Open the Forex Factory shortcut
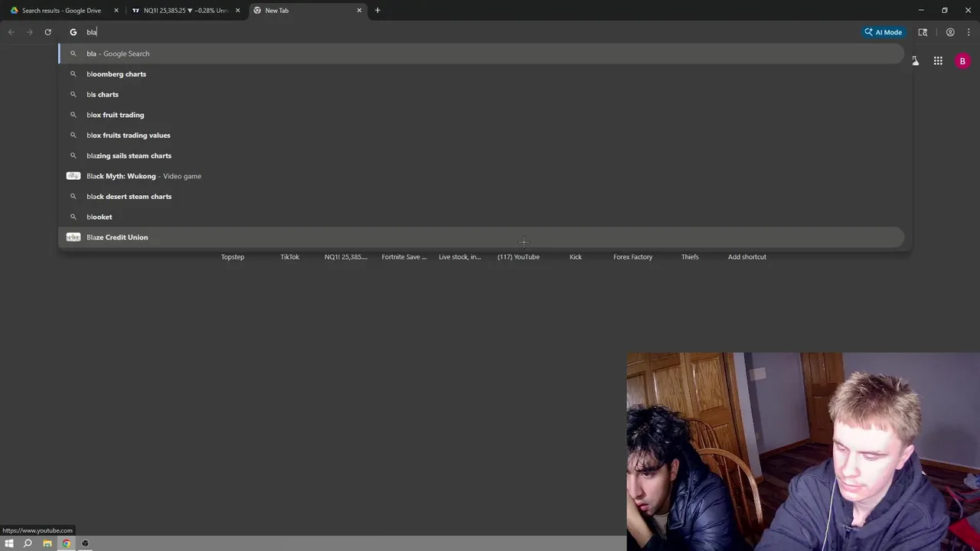Viewport: 980px width, 551px height. pyautogui.click(x=632, y=256)
